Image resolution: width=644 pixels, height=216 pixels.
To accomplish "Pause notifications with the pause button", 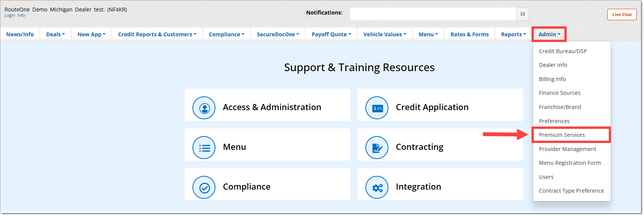I will coord(522,14).
